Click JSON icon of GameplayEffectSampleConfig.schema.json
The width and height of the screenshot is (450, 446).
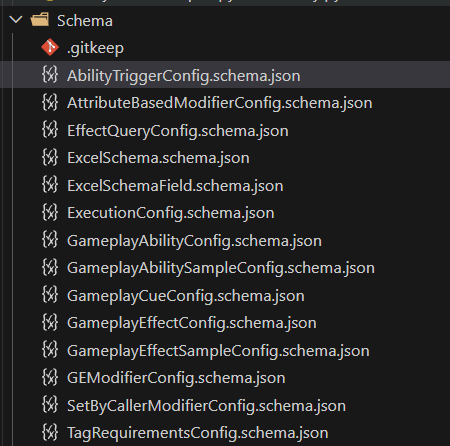[50, 349]
